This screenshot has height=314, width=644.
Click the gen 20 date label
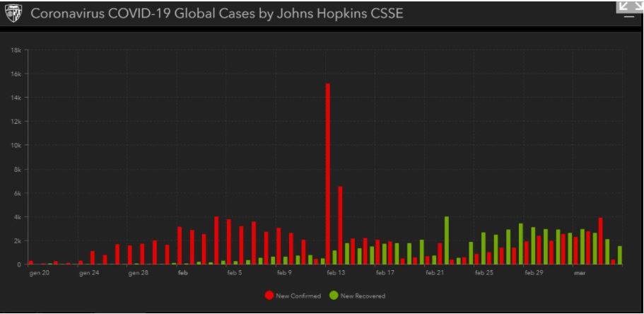tap(40, 272)
